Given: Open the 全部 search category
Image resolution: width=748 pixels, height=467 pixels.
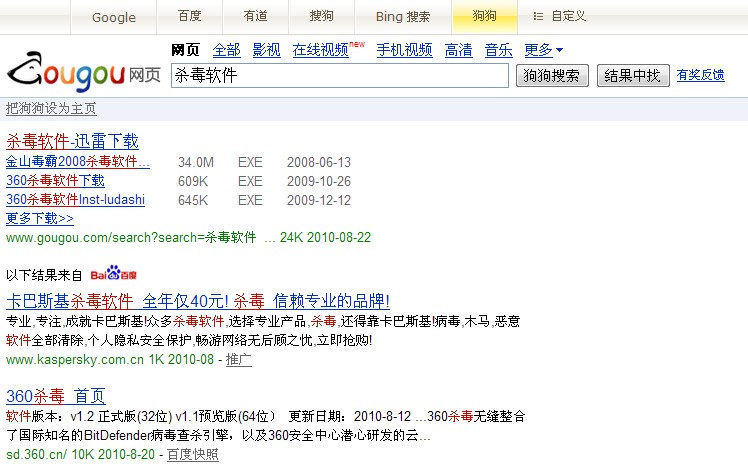Looking at the screenshot, I should [x=227, y=50].
